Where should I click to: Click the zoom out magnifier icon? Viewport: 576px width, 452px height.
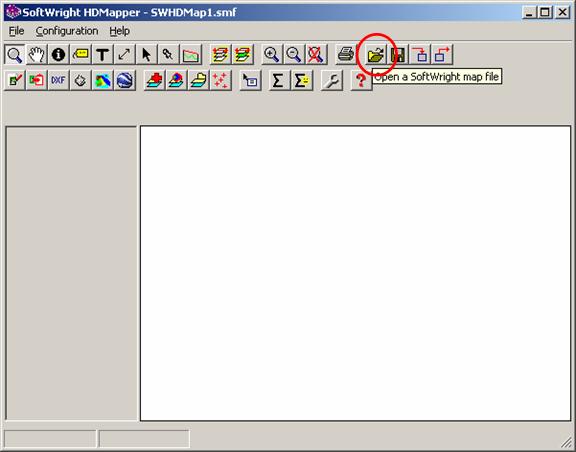tap(294, 55)
